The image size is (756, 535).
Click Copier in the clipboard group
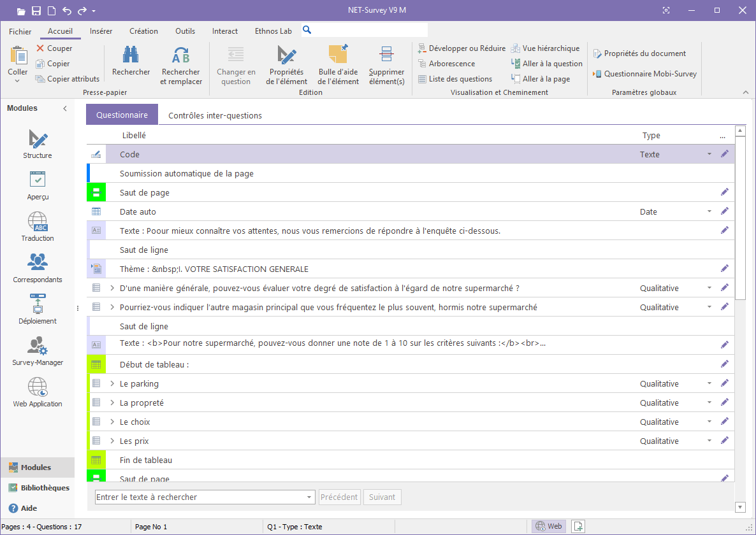pos(53,64)
